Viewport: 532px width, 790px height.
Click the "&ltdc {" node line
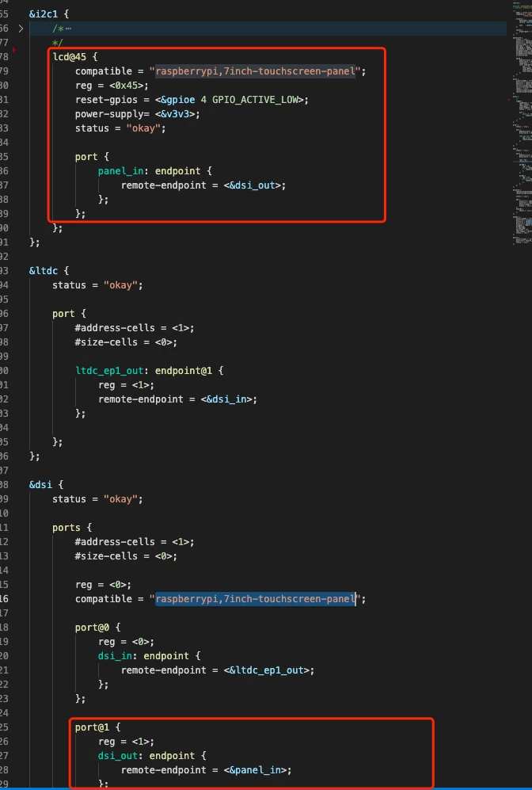[x=49, y=271]
